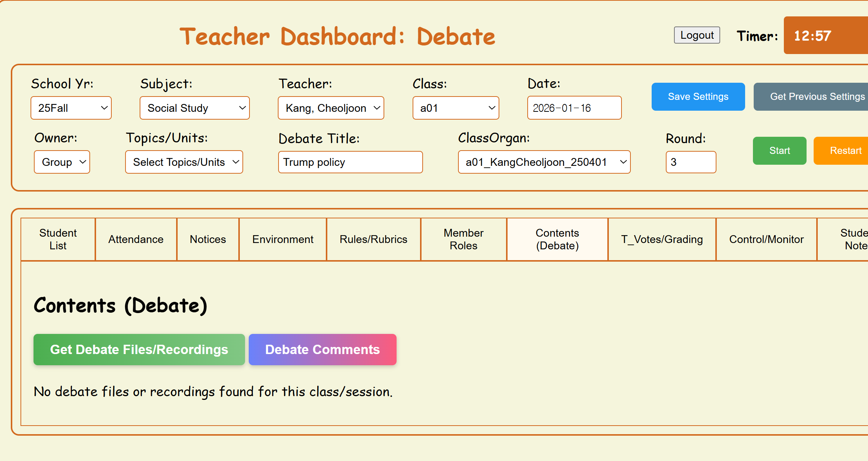The image size is (868, 461).
Task: Switch to the Student List tab
Action: (58, 239)
